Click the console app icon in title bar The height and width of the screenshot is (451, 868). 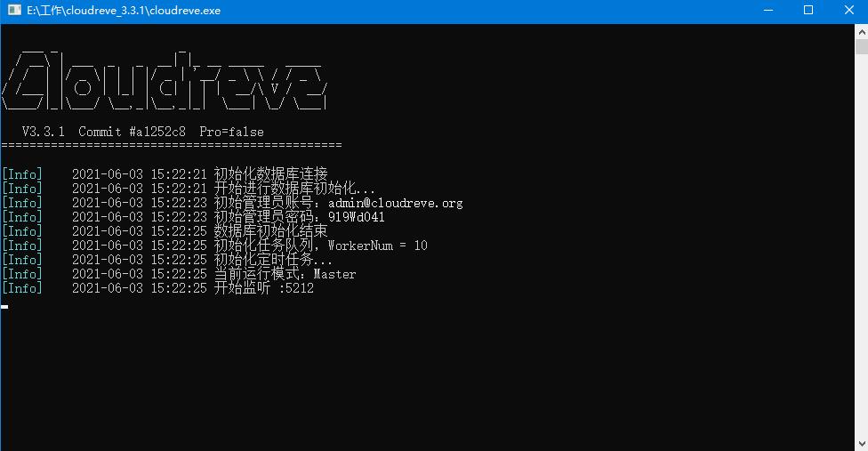pyautogui.click(x=14, y=10)
